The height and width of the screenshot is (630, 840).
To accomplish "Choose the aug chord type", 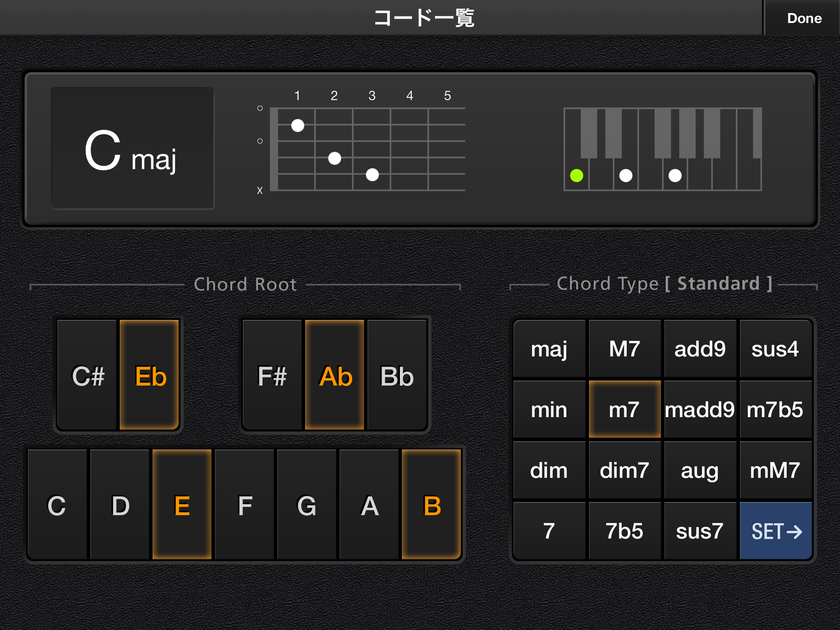I will 700,470.
